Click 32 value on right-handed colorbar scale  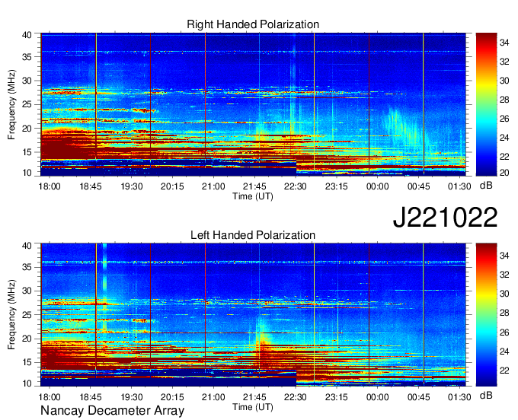point(504,62)
